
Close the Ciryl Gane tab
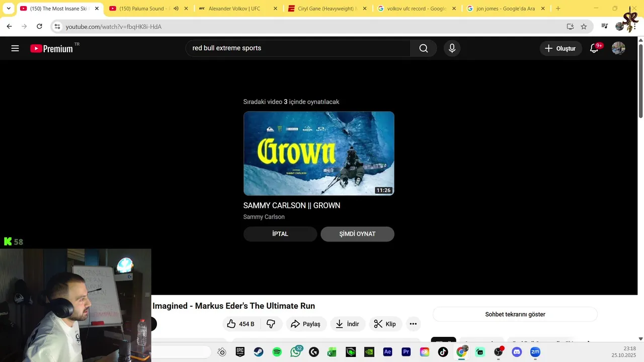[365, 9]
